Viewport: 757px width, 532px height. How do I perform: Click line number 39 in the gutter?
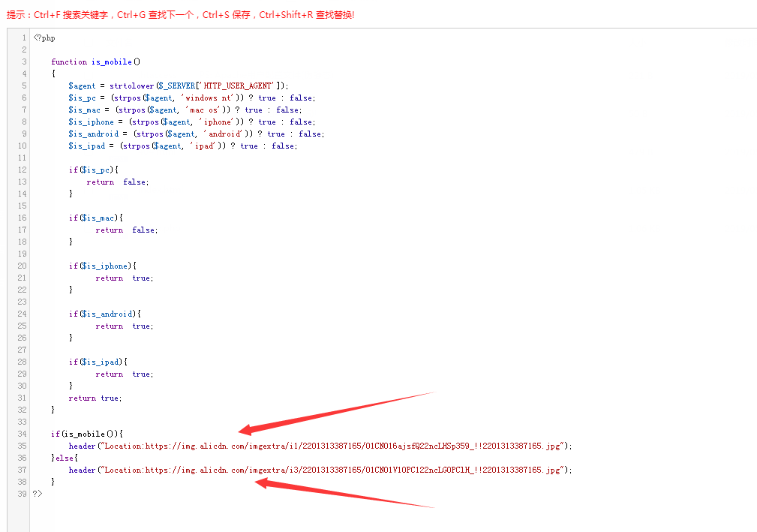click(x=22, y=494)
